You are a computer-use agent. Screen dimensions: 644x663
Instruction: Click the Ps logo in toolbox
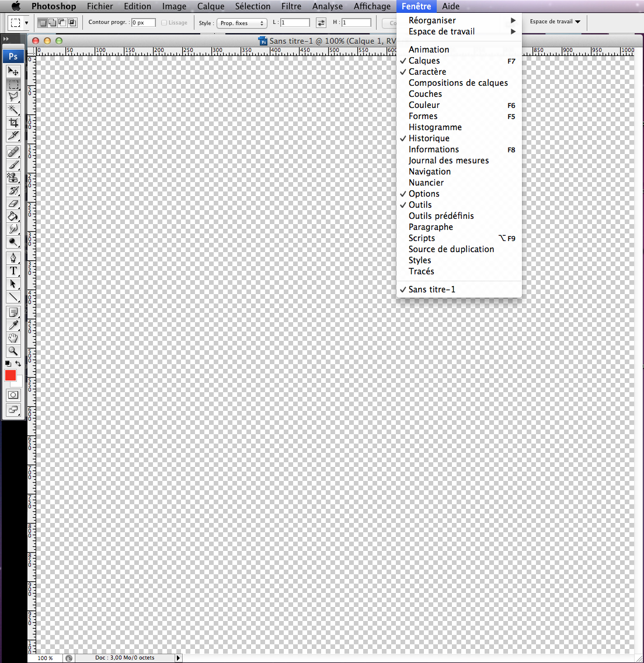(13, 56)
